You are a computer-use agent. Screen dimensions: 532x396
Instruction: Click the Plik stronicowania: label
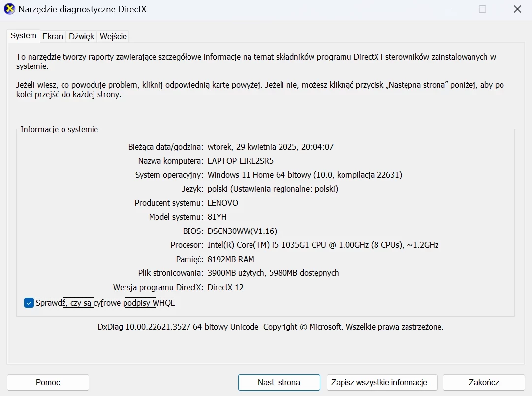coord(170,273)
